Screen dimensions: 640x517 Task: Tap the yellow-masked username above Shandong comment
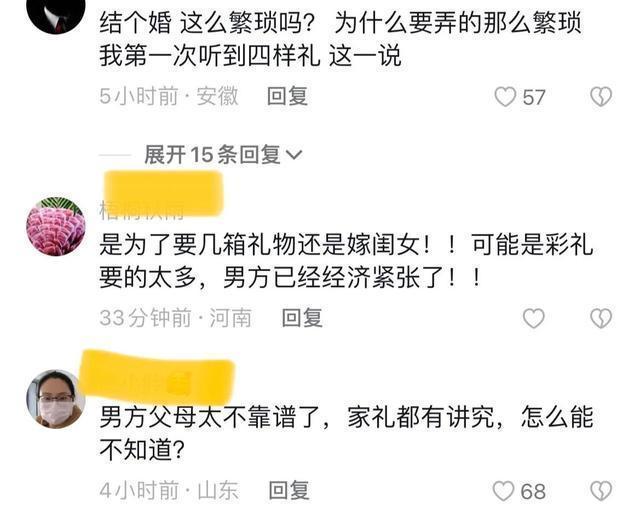coord(157,377)
